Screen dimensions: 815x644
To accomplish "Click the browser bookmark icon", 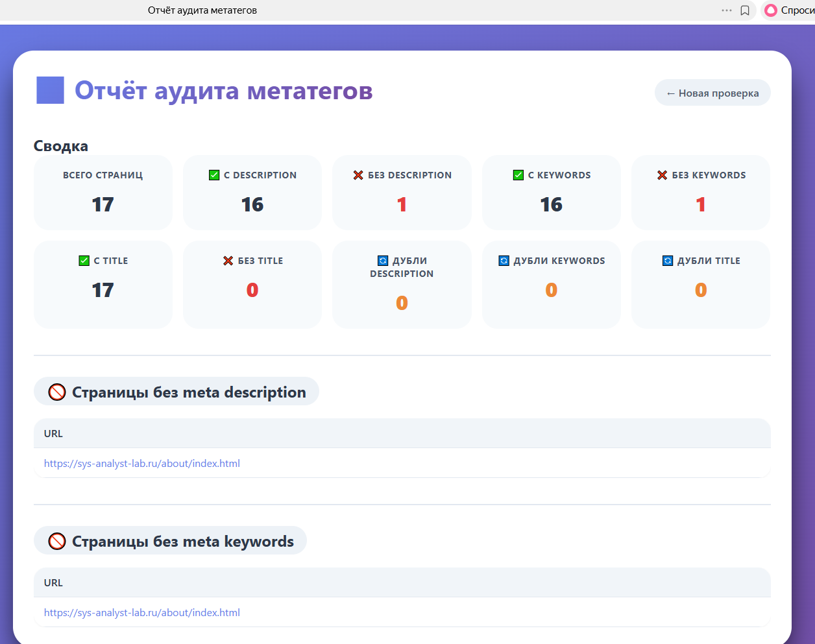I will pyautogui.click(x=745, y=10).
